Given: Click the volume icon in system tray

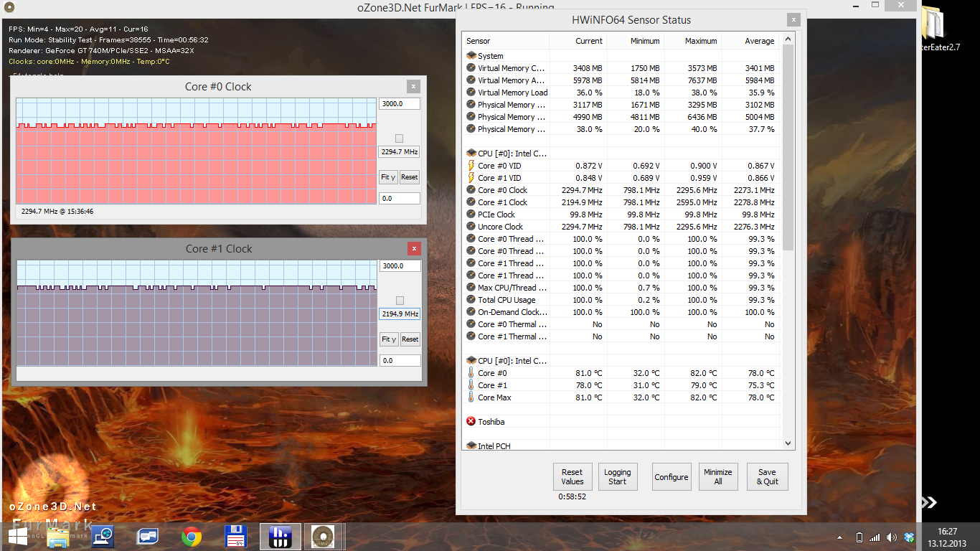Looking at the screenshot, I should [x=892, y=537].
